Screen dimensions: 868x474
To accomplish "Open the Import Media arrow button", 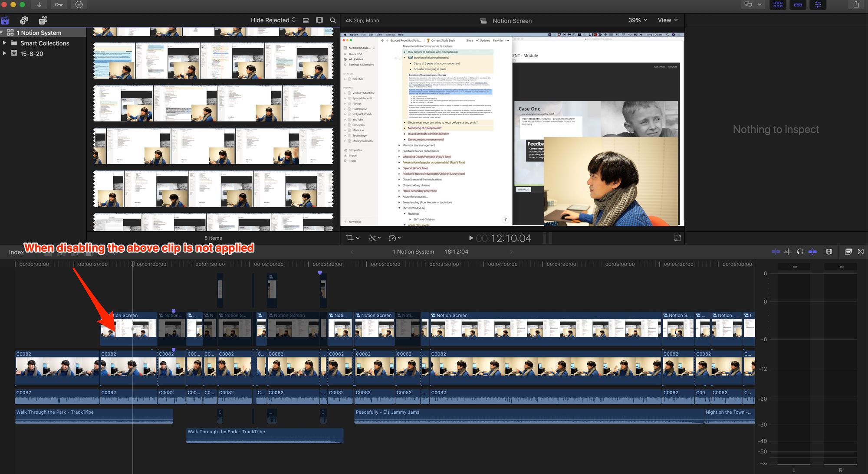I will 39,5.
